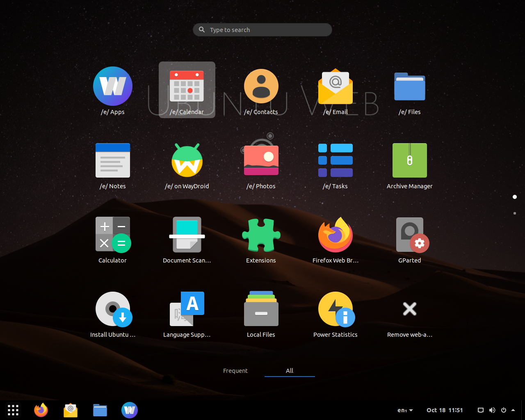Open the Calculator app
This screenshot has width=525, height=420.
coord(113,239)
